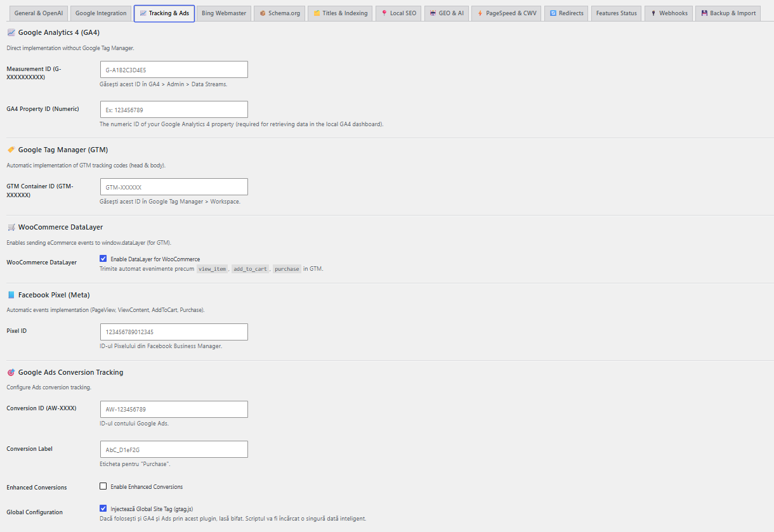Image resolution: width=774 pixels, height=532 pixels.
Task: Click the lightning icon on PageSpeed & CWV tab
Action: point(480,13)
